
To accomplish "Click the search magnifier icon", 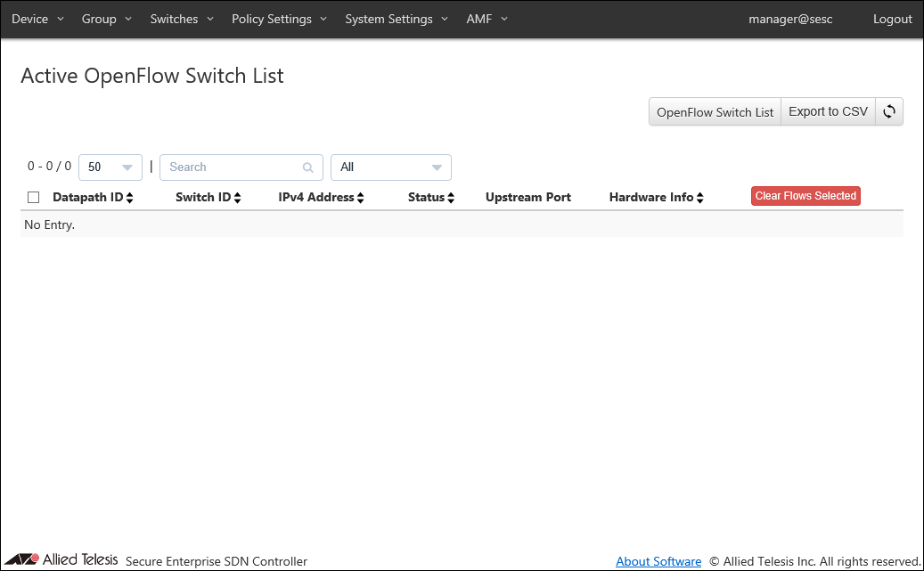I will (x=308, y=167).
